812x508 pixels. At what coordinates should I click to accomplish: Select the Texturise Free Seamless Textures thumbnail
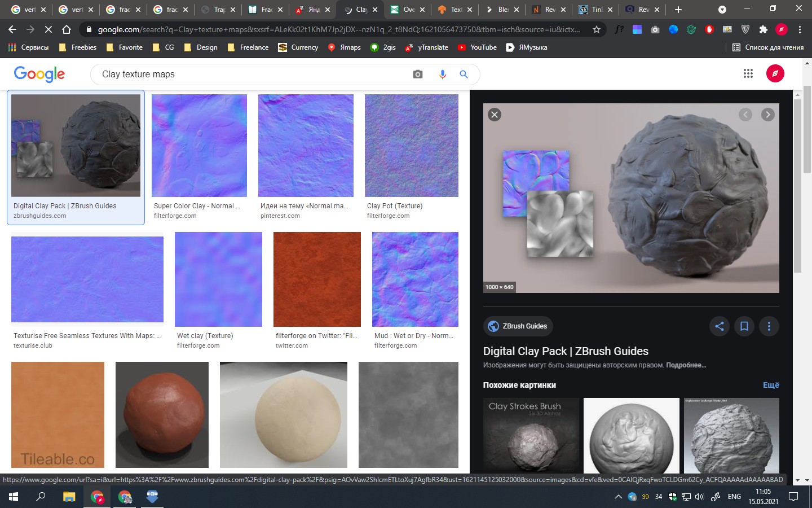point(87,279)
